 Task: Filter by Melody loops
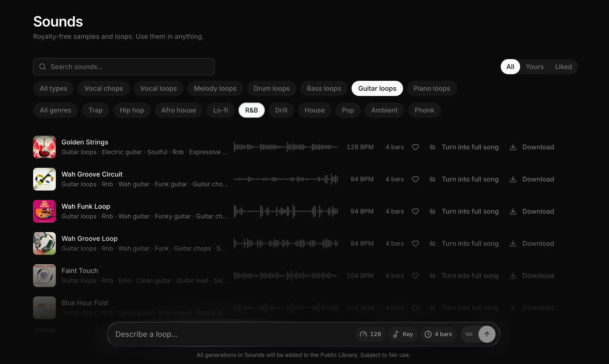tap(215, 89)
